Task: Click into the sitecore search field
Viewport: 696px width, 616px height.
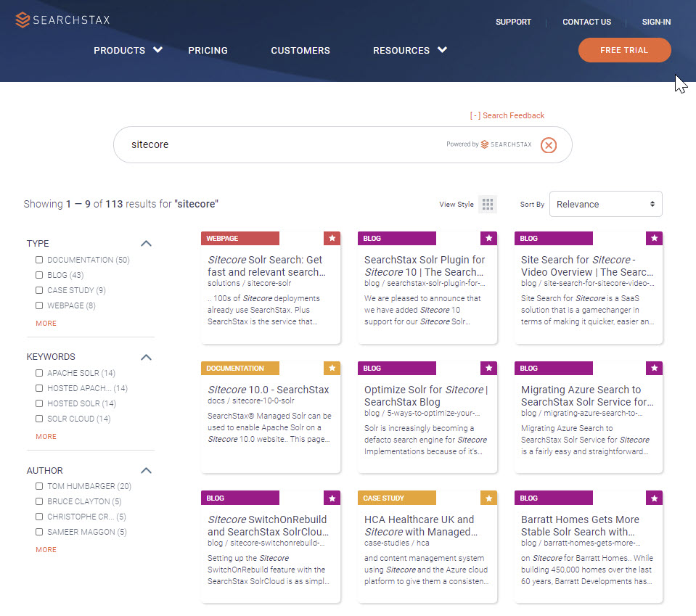Action: tap(283, 145)
